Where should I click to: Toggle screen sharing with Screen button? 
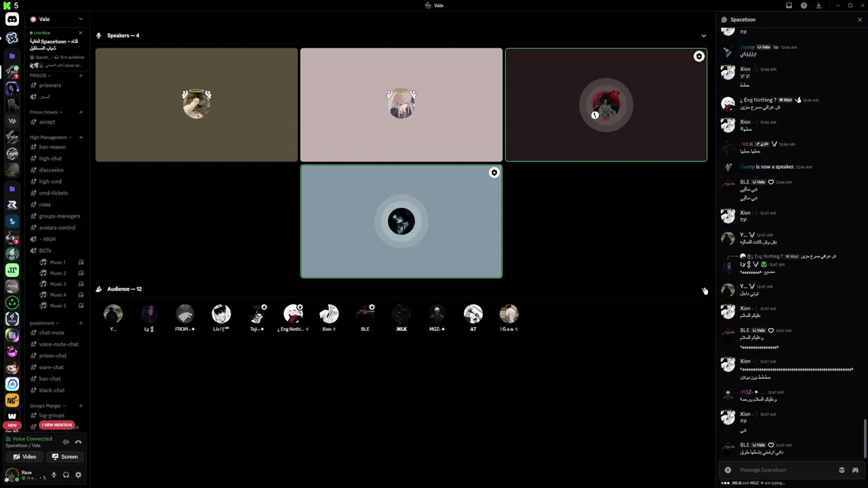click(x=65, y=457)
